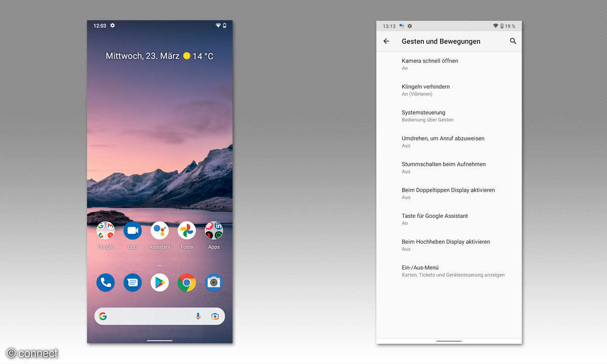Open the Google Fotos app
This screenshot has width=607, height=364.
(x=187, y=231)
